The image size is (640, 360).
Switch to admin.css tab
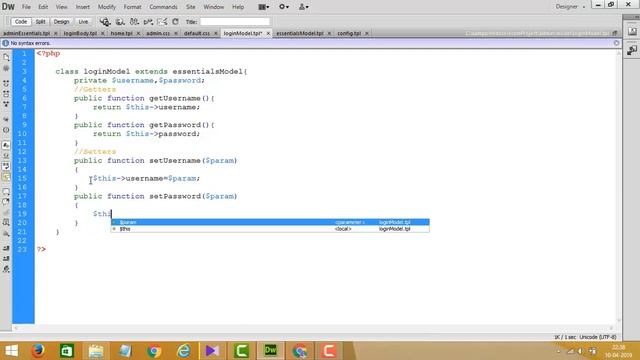click(x=158, y=33)
